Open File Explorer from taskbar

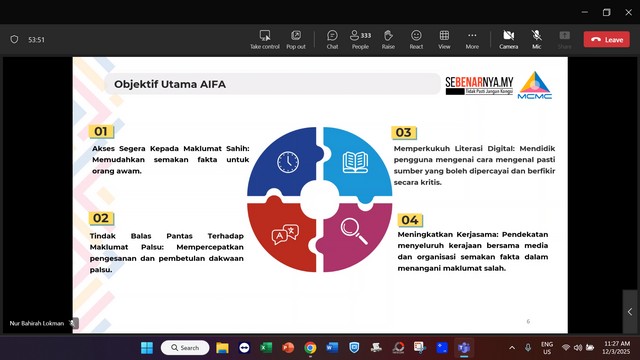222,348
